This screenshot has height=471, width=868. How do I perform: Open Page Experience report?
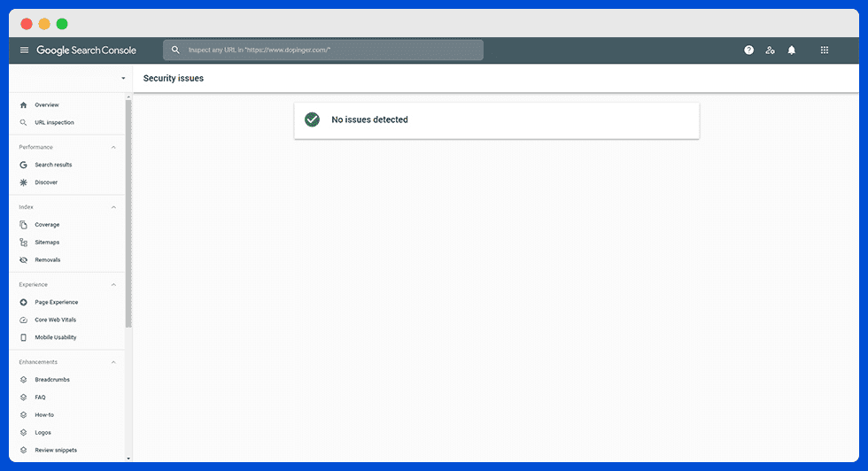pos(57,302)
